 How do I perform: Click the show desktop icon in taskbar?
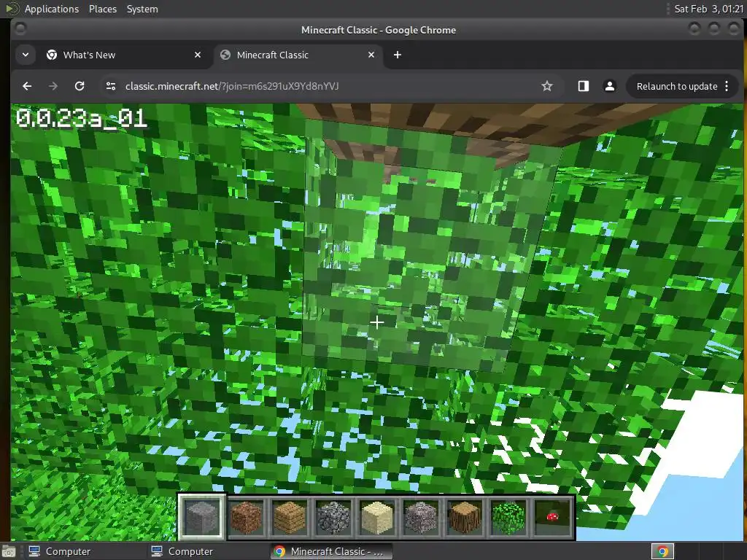9,552
